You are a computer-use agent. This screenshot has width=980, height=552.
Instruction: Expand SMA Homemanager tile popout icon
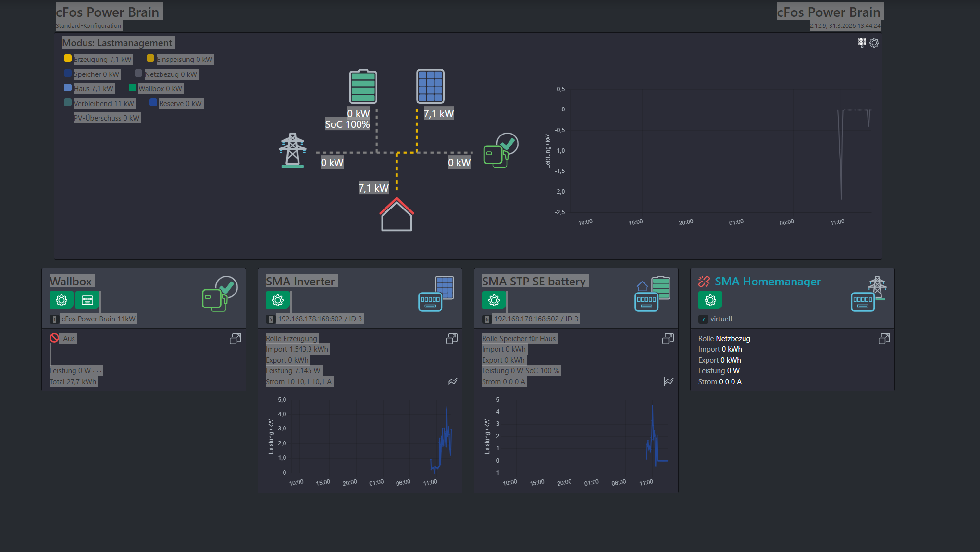[884, 339]
